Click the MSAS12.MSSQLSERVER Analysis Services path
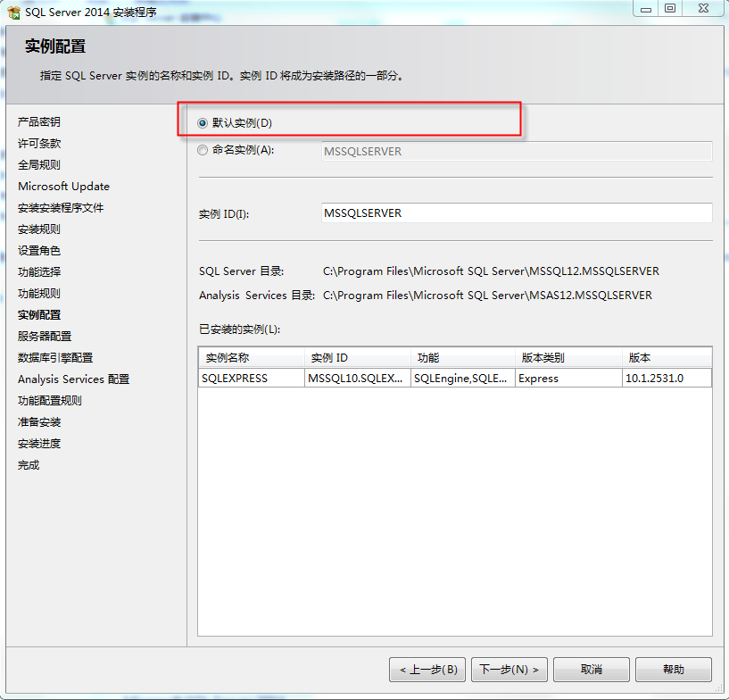Screen dimensions: 729x700 tap(487, 296)
